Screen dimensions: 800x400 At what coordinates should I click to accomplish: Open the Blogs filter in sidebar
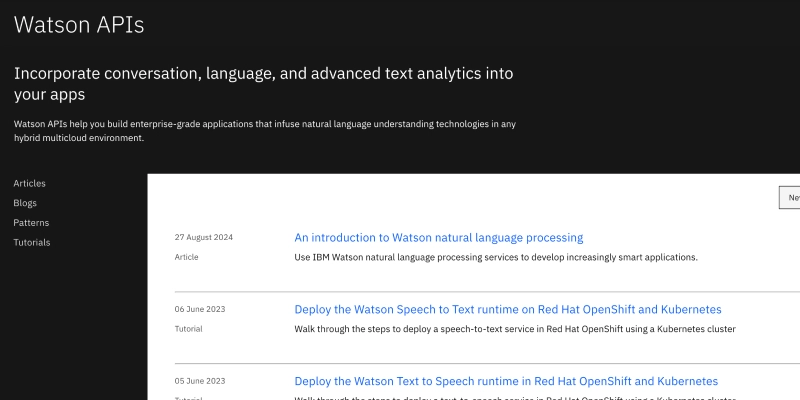(25, 203)
